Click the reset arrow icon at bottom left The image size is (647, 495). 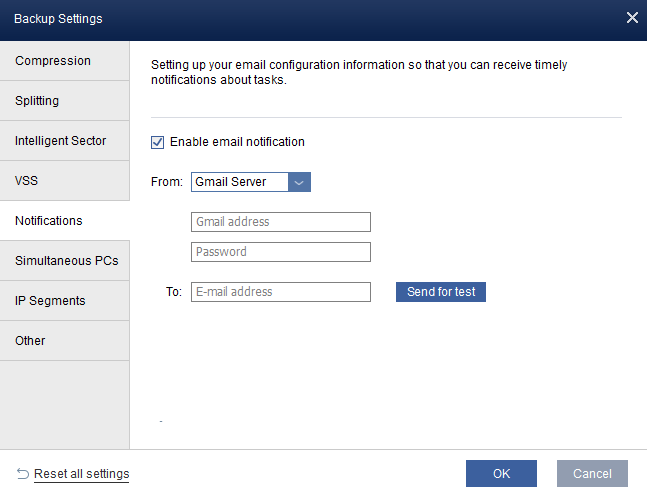pyautogui.click(x=22, y=473)
